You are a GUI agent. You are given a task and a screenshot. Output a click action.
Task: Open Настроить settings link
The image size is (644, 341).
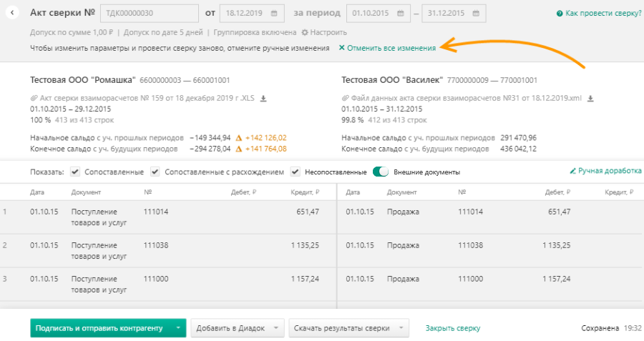[x=328, y=32]
